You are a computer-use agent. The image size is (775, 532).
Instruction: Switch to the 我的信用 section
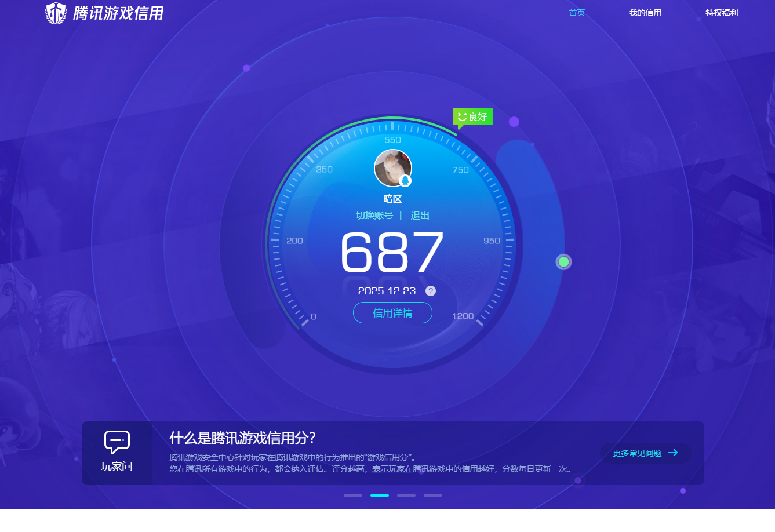point(645,13)
